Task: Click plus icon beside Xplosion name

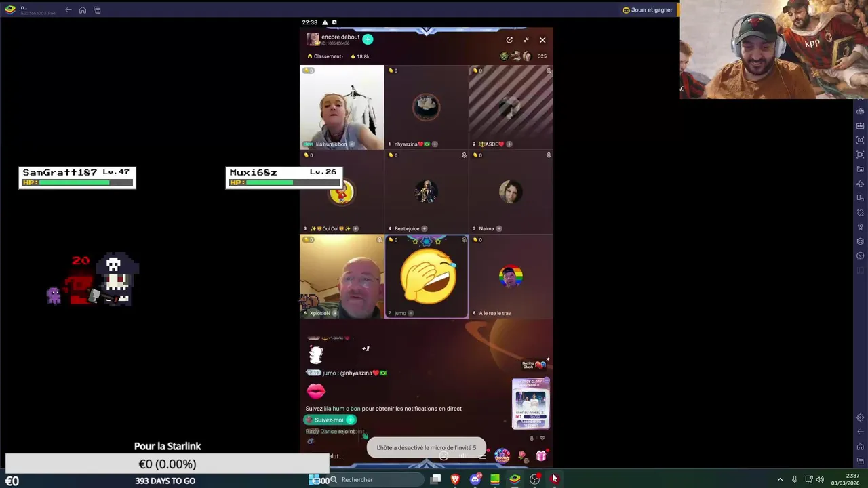Action: 335,314
